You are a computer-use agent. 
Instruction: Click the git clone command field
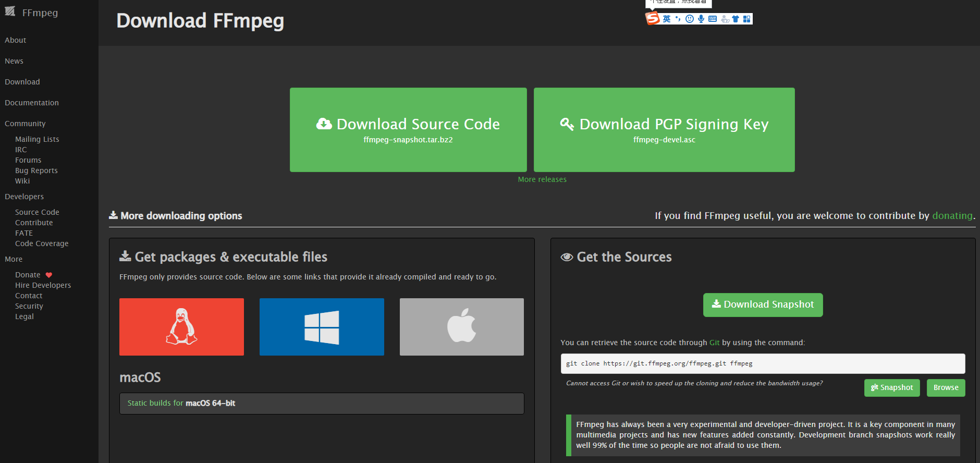pos(763,363)
